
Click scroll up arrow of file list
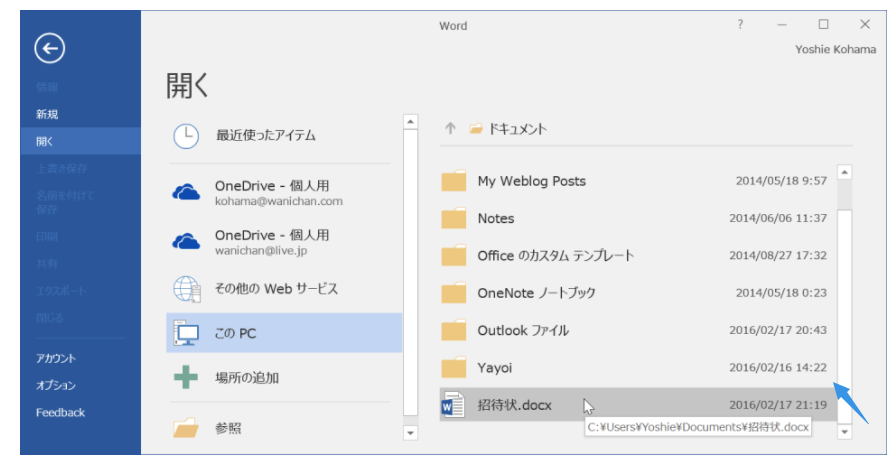[x=845, y=172]
